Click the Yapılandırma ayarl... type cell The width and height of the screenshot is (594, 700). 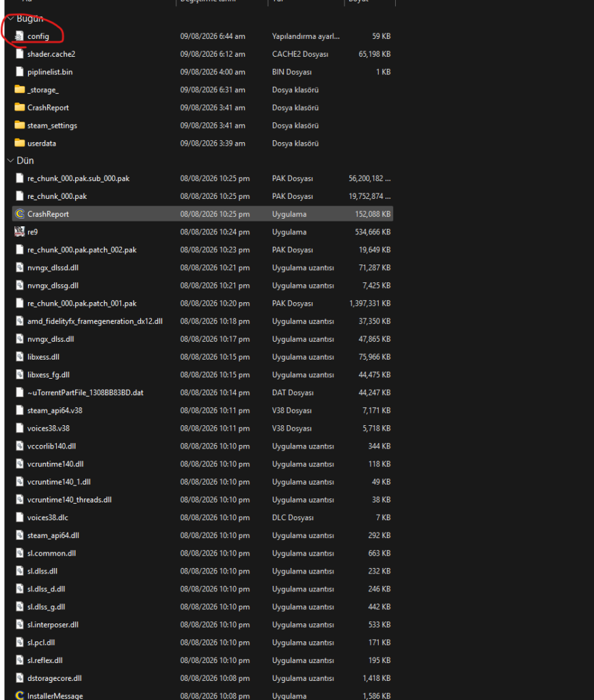tap(306, 36)
